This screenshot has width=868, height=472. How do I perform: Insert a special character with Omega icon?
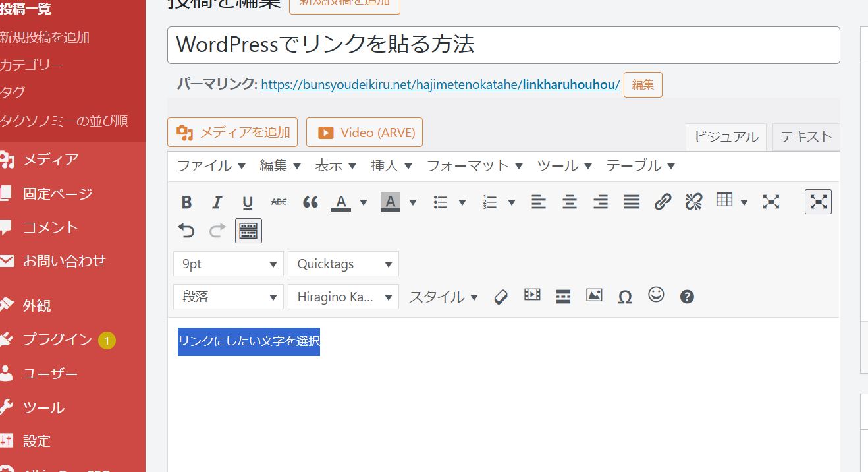(x=625, y=297)
